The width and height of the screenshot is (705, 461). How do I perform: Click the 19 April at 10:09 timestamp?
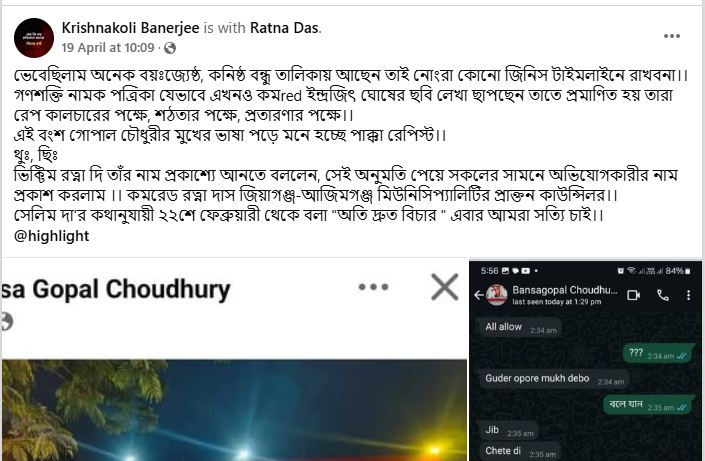(x=108, y=48)
